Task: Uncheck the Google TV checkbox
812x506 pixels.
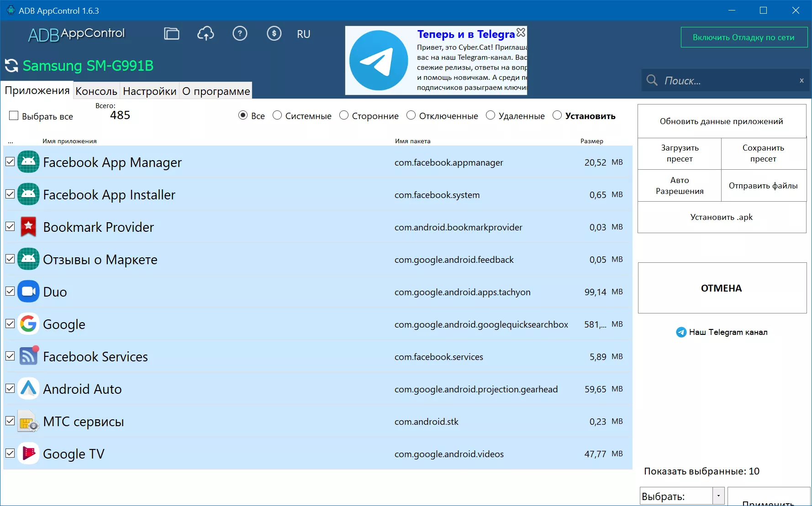Action: [10, 453]
